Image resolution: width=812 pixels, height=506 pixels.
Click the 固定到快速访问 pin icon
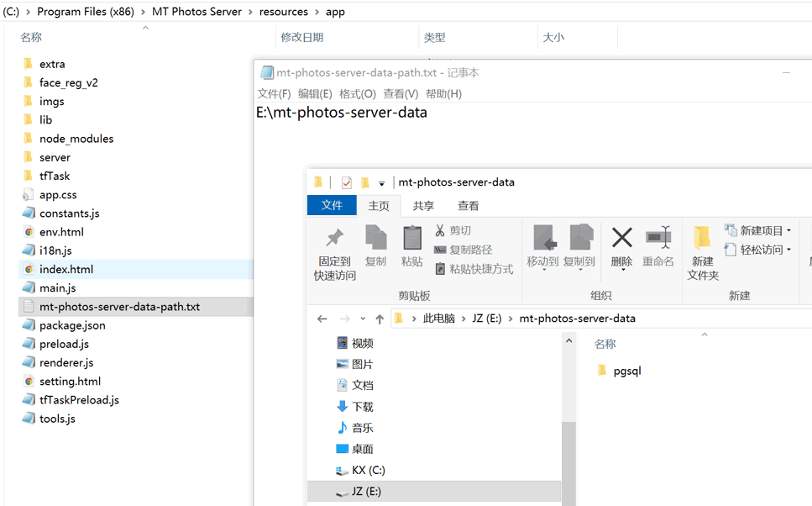click(334, 238)
